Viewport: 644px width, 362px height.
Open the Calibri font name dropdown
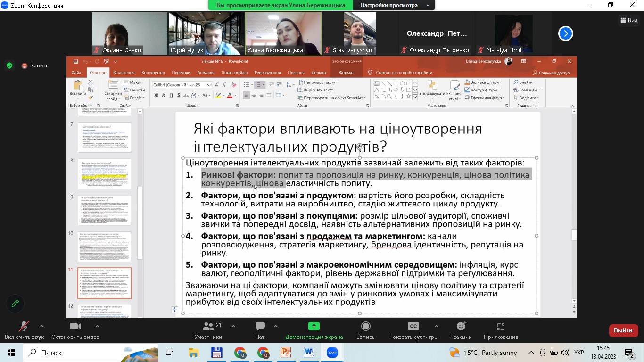191,85
